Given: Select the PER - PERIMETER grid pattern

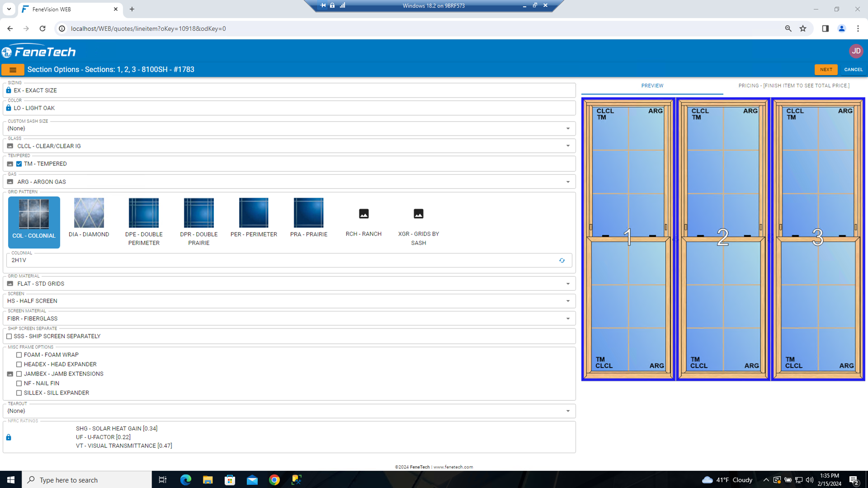Looking at the screenshot, I should [254, 222].
